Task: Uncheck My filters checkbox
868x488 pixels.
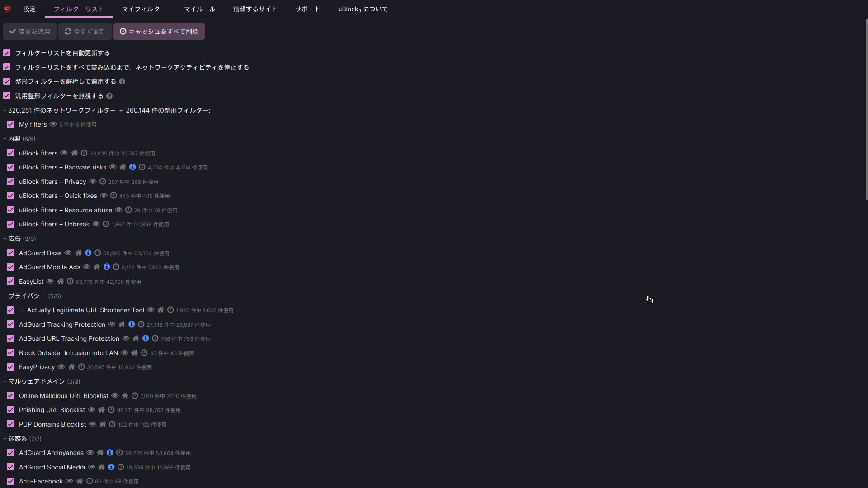Action: click(x=10, y=124)
